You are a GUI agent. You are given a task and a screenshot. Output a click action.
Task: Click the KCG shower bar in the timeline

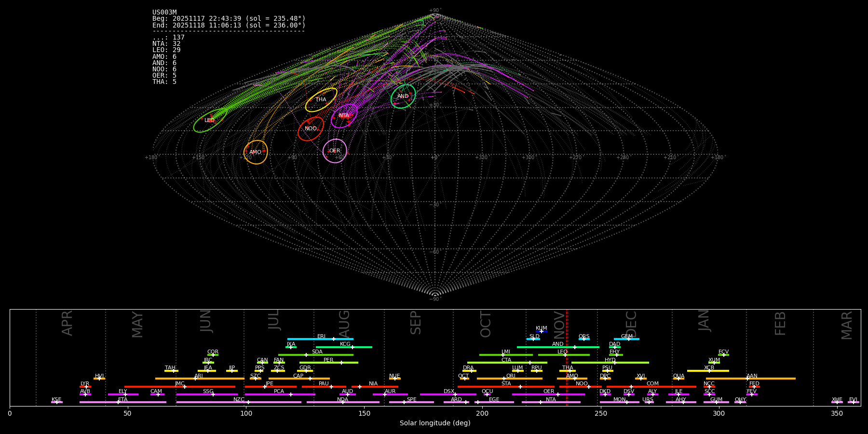pos(344,347)
